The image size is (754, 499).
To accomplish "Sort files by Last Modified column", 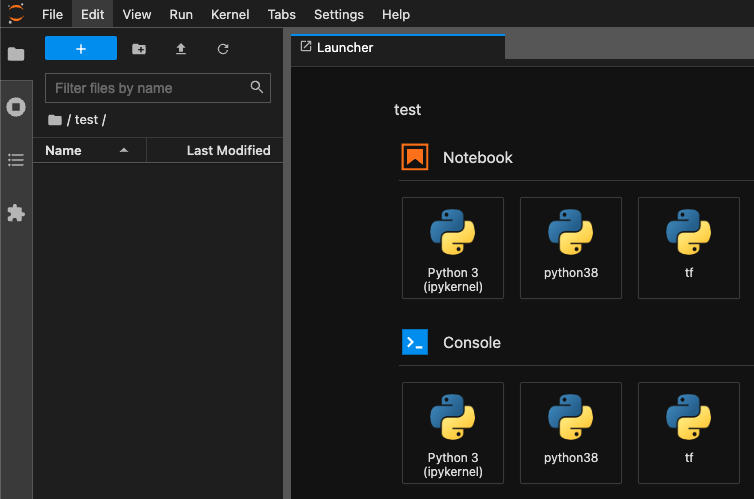I will (x=215, y=150).
